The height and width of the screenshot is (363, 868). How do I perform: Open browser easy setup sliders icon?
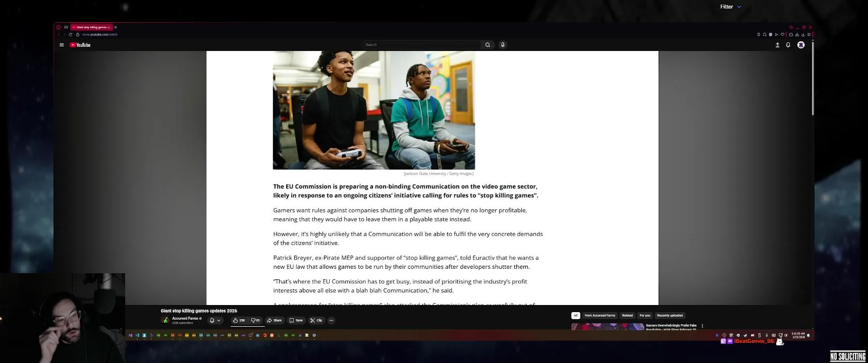tap(809, 35)
